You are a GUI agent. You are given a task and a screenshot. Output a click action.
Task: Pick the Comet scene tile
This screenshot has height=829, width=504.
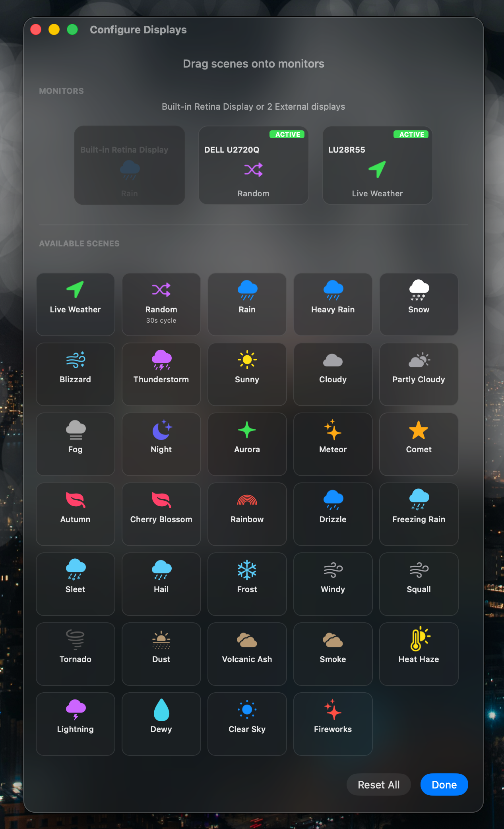(x=419, y=444)
